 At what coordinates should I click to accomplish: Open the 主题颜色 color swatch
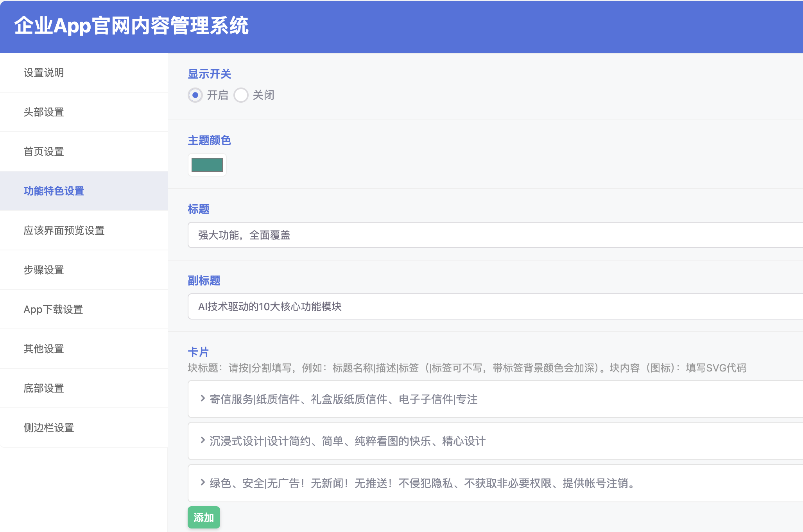click(207, 165)
